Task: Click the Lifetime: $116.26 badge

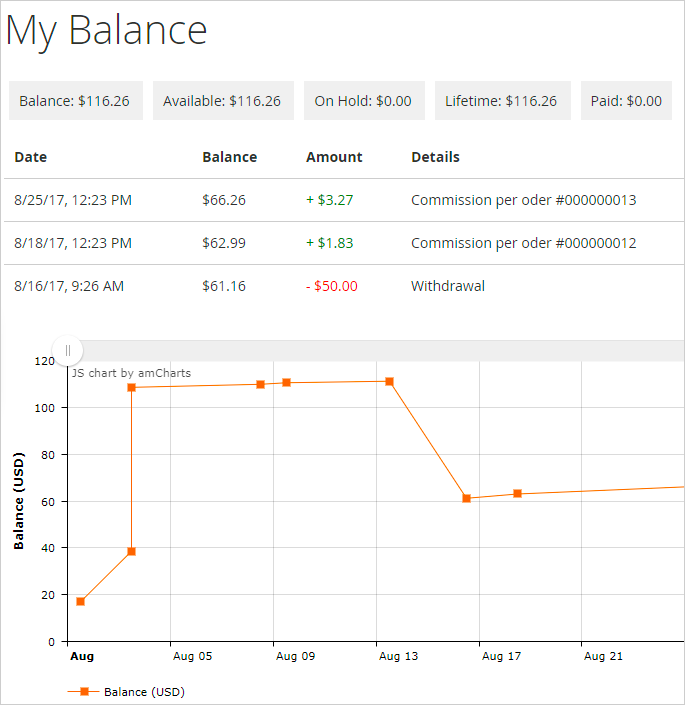Action: click(x=501, y=101)
